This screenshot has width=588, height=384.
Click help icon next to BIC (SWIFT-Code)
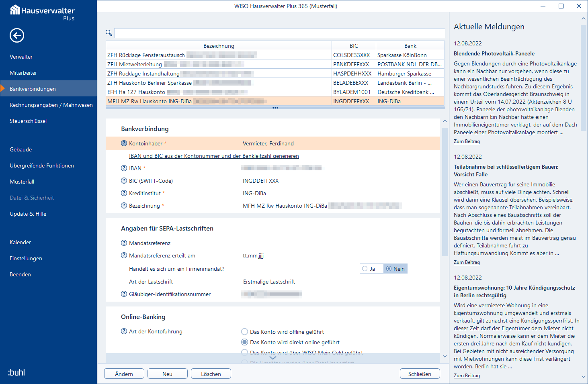(x=124, y=181)
